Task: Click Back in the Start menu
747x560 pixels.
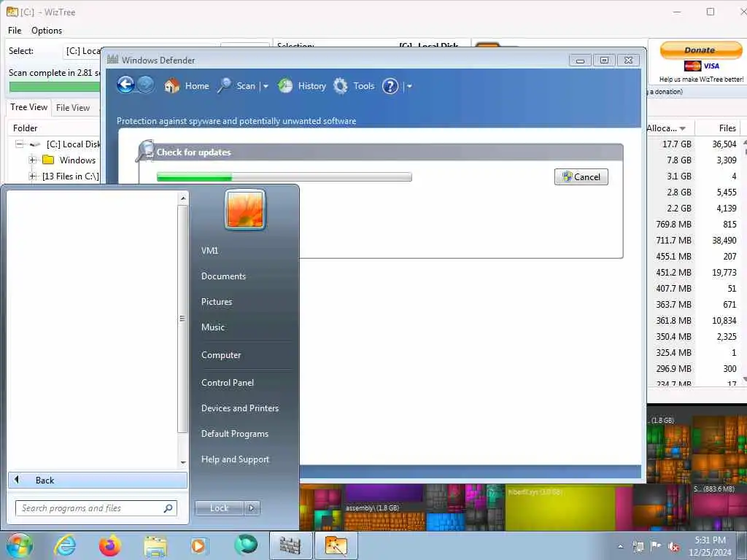Action: click(98, 480)
